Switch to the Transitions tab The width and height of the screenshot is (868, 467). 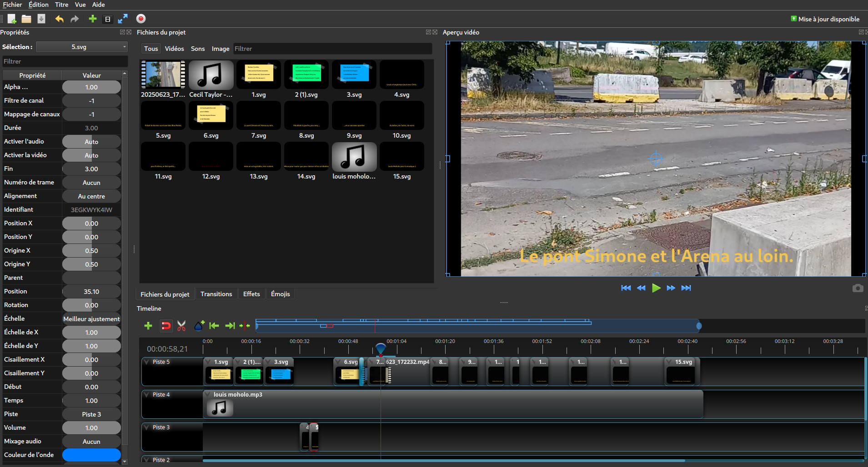216,294
